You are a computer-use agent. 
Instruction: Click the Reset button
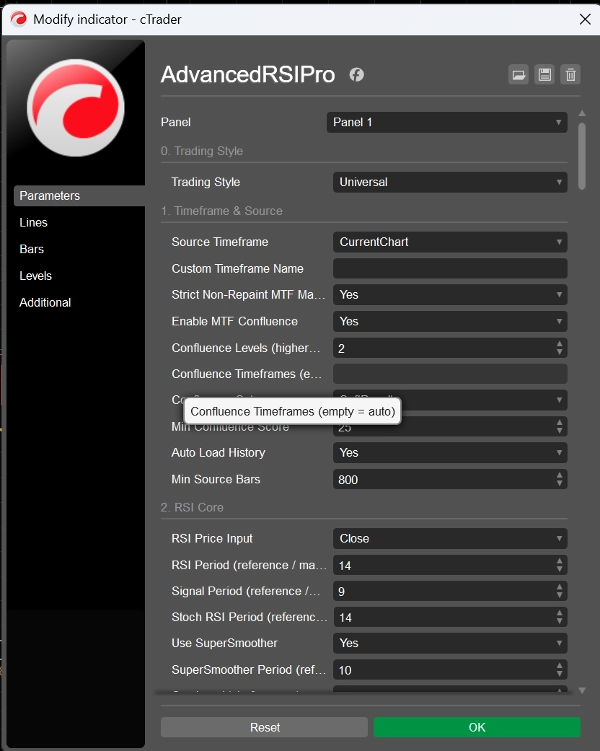coord(264,727)
